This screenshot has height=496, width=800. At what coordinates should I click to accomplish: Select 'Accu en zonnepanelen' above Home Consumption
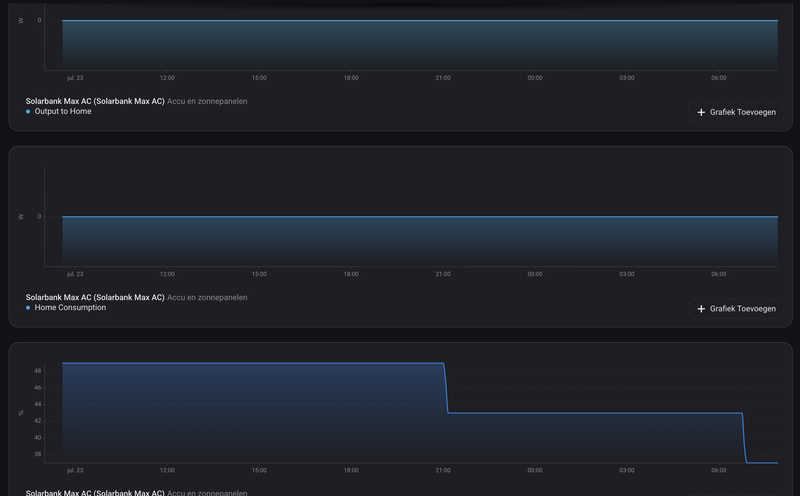207,297
